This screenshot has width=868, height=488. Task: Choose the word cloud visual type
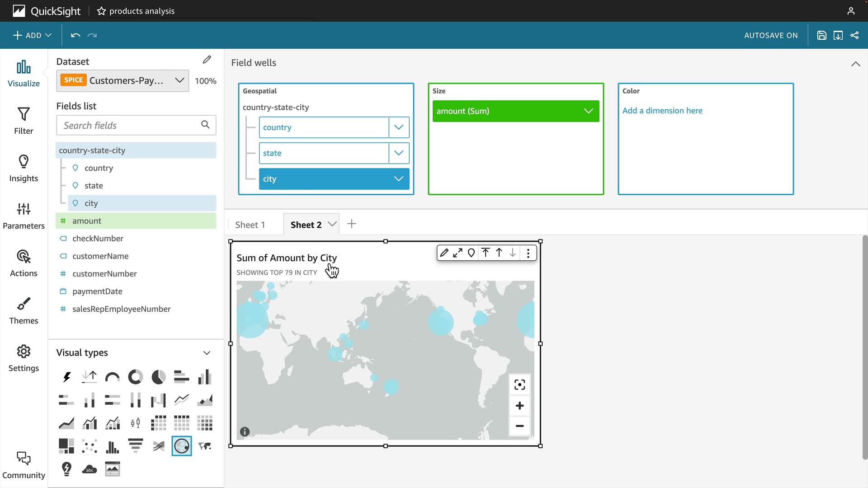[90, 469]
